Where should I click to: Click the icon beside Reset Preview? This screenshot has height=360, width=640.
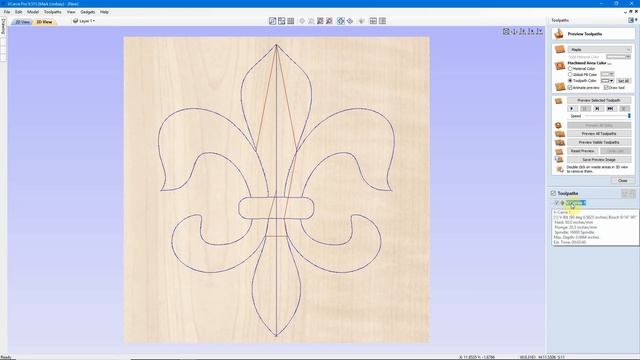[559, 151]
